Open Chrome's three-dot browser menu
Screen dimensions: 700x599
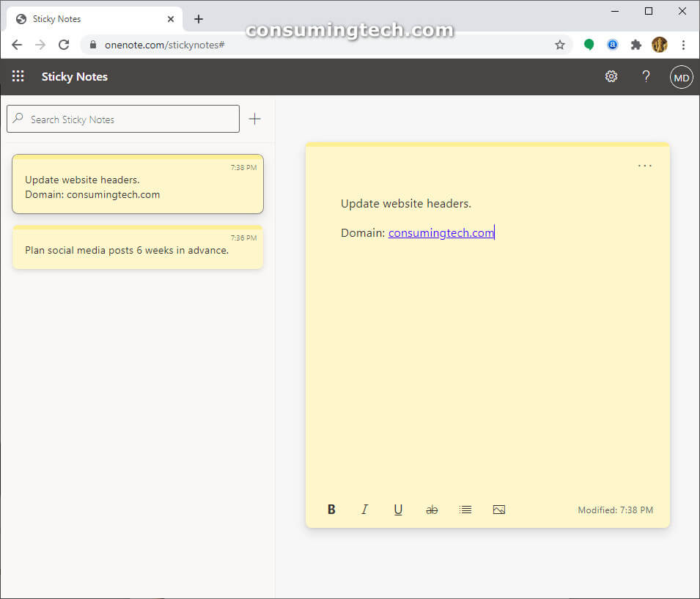(x=683, y=45)
